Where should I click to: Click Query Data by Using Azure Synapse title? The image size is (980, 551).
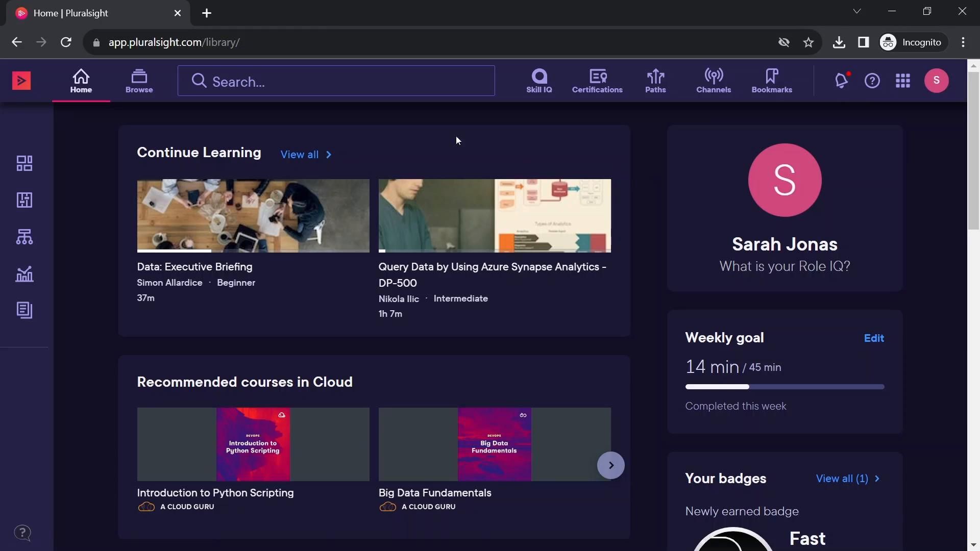493,274
